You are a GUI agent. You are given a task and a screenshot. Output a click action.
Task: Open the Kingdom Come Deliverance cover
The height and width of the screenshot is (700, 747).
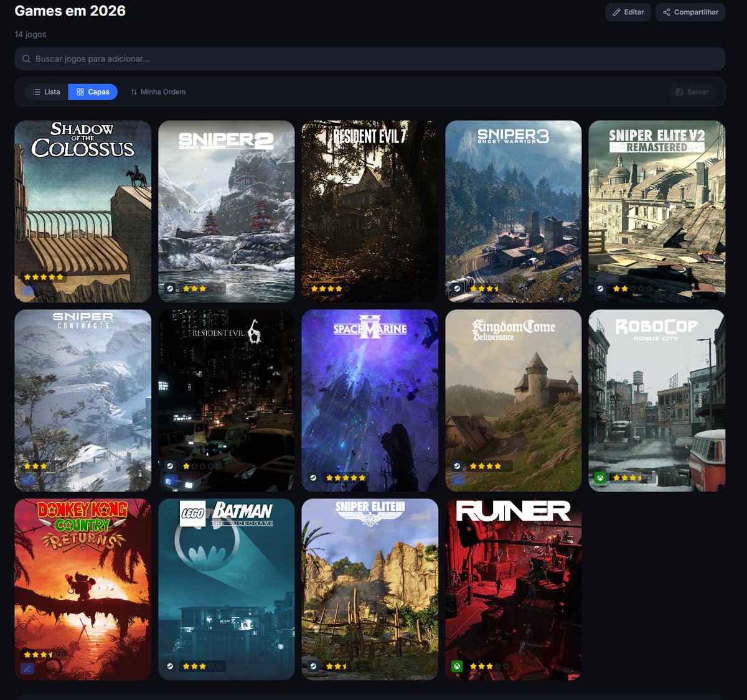pyautogui.click(x=514, y=401)
